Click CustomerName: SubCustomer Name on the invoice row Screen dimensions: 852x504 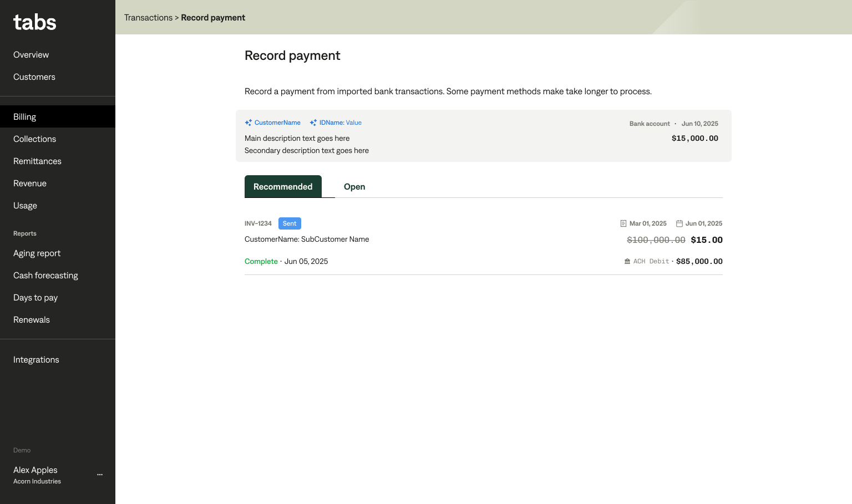(x=307, y=239)
